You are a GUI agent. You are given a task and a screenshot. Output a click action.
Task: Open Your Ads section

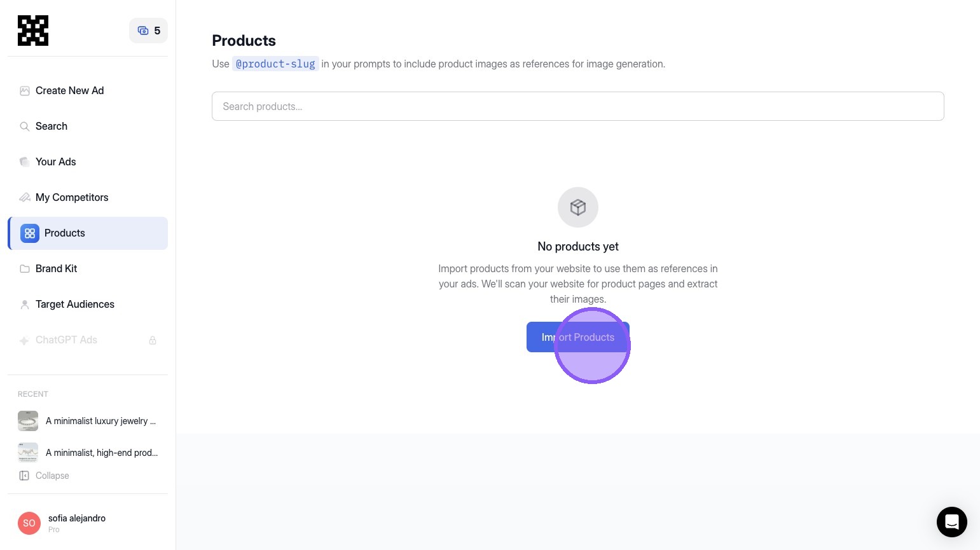[56, 162]
